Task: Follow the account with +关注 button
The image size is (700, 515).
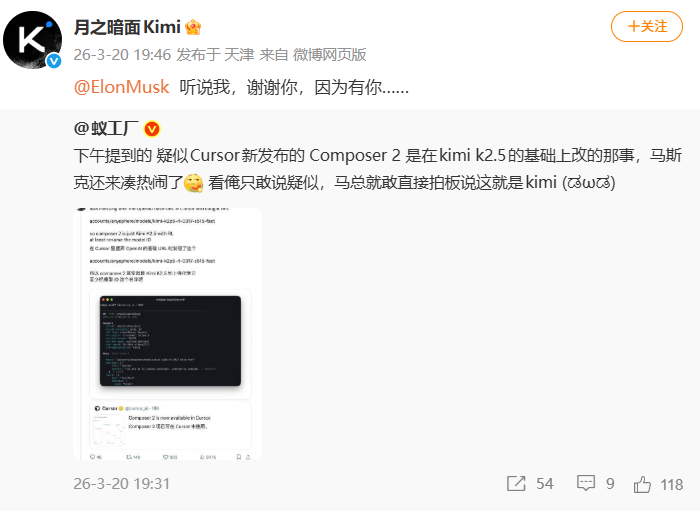Action: 646,27
